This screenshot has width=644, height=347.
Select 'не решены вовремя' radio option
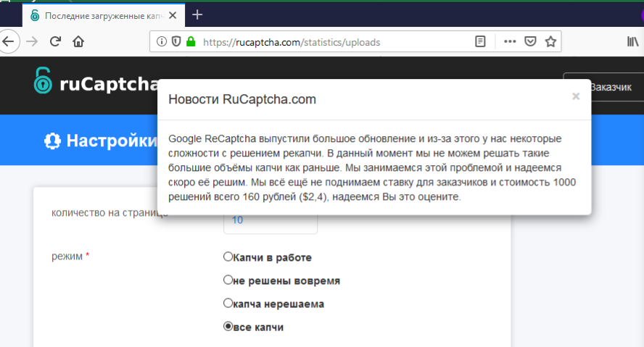click(x=228, y=280)
